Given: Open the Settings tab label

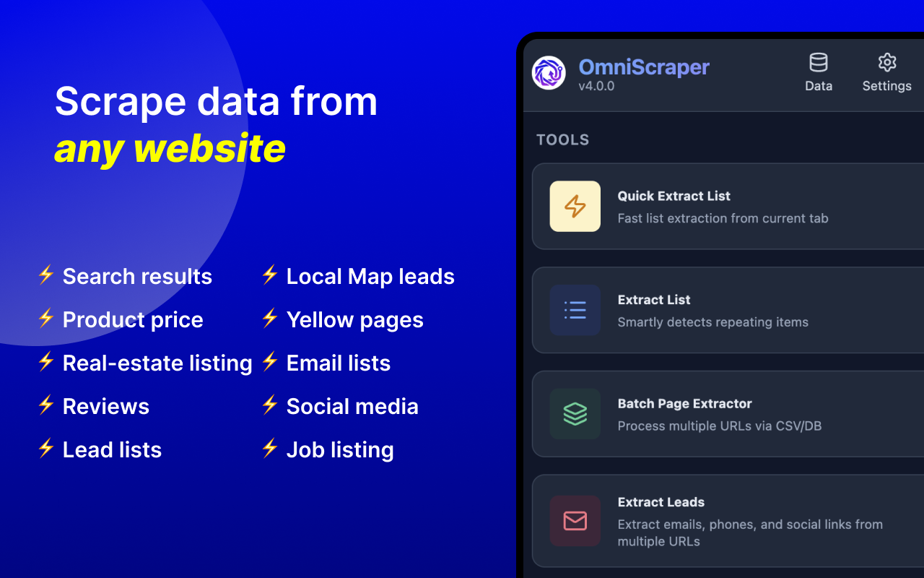Looking at the screenshot, I should click(887, 86).
